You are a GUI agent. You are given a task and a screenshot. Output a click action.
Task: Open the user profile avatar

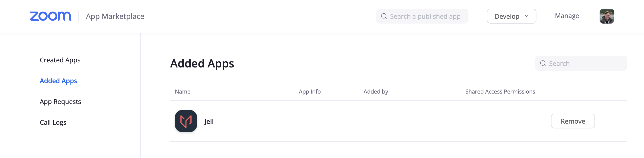point(607,16)
